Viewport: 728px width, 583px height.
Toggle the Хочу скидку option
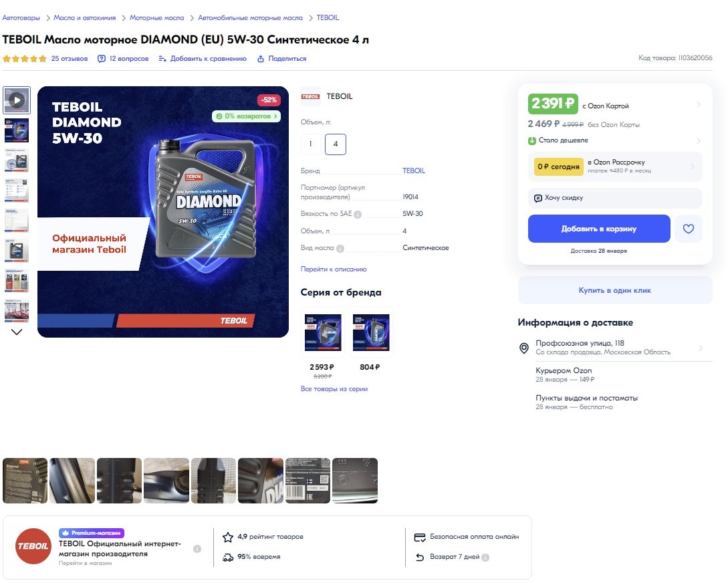tap(615, 198)
